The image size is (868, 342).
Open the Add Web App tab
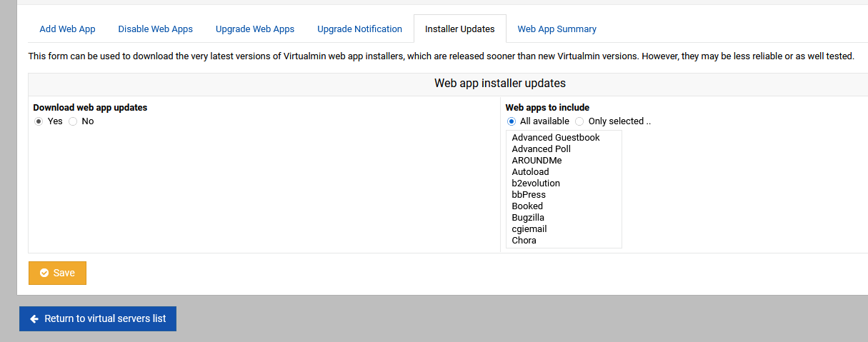[x=67, y=29]
